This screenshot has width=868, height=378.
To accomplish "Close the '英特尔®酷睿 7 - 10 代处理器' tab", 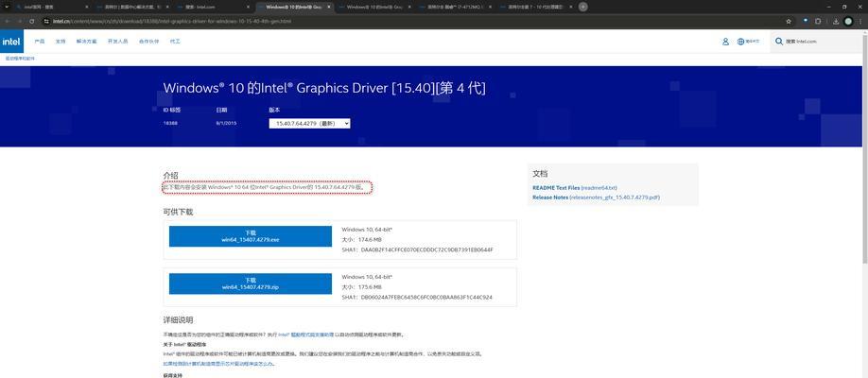I will pyautogui.click(x=569, y=8).
